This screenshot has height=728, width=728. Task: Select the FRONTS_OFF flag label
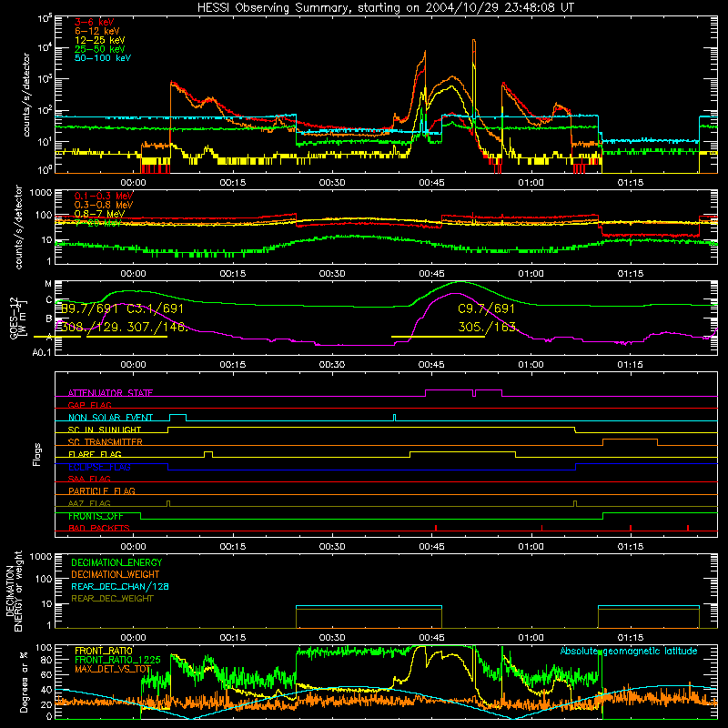[x=96, y=516]
